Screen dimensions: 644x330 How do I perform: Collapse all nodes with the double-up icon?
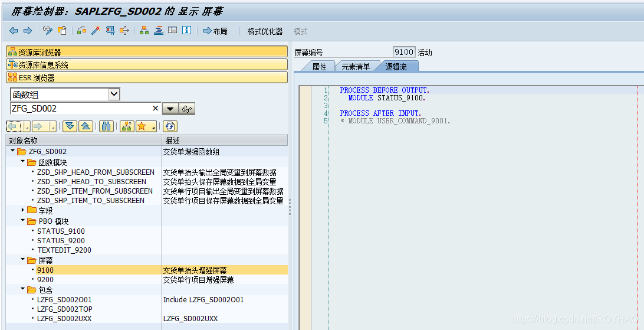coord(86,126)
